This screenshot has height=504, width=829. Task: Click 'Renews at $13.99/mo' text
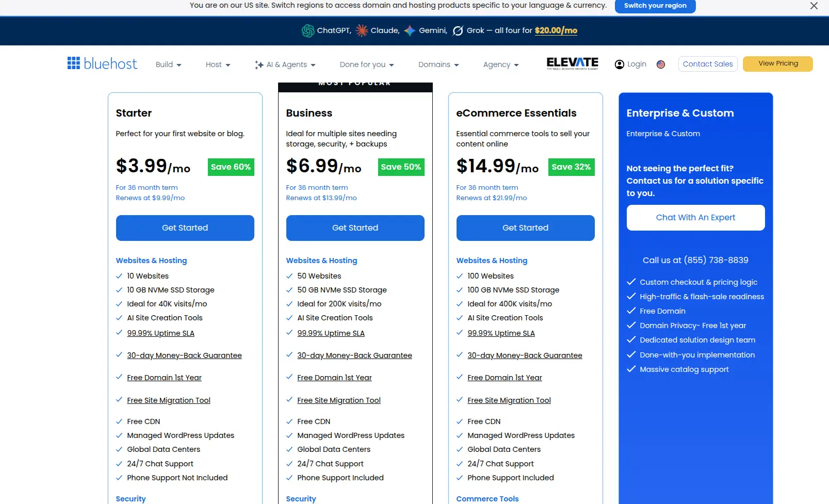[321, 198]
